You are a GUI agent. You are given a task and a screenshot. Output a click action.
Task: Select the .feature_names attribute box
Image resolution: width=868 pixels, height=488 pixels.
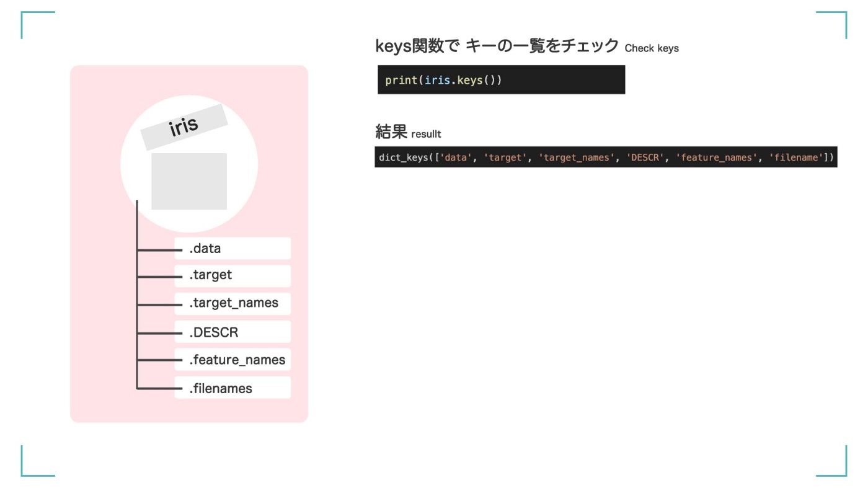pos(232,360)
